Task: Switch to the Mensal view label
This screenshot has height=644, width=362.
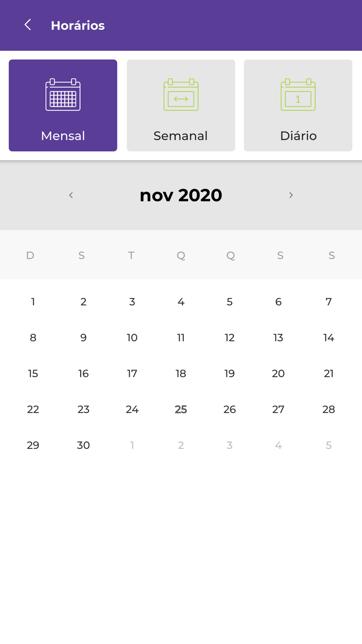Action: tap(63, 136)
